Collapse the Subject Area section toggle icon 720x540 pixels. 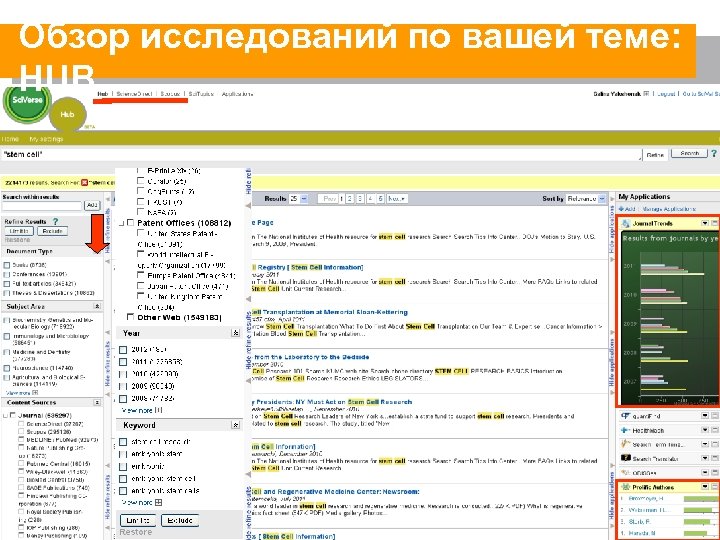(x=97, y=306)
